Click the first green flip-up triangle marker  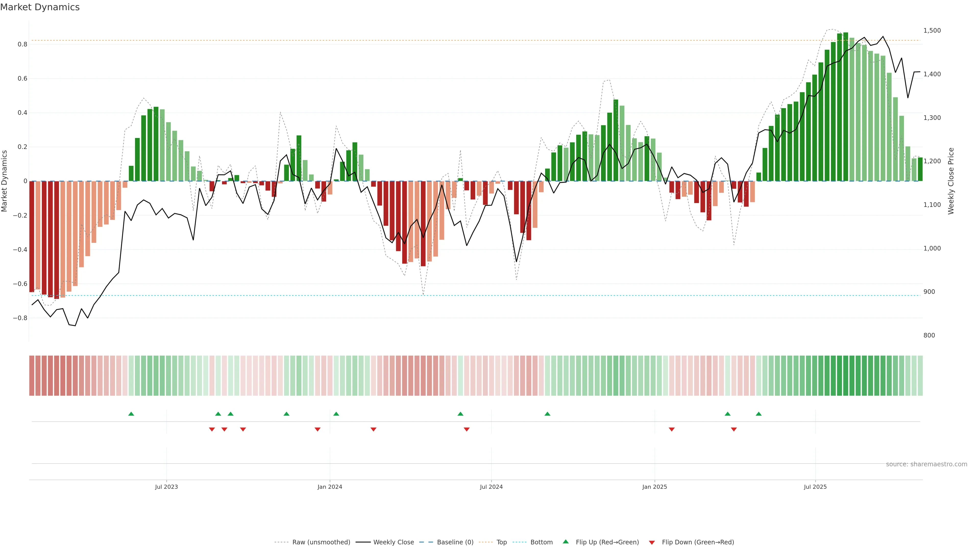[x=131, y=414]
